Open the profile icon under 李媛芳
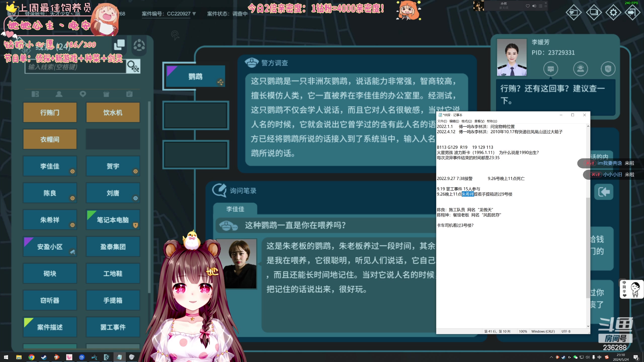644x362 pixels. [580, 69]
